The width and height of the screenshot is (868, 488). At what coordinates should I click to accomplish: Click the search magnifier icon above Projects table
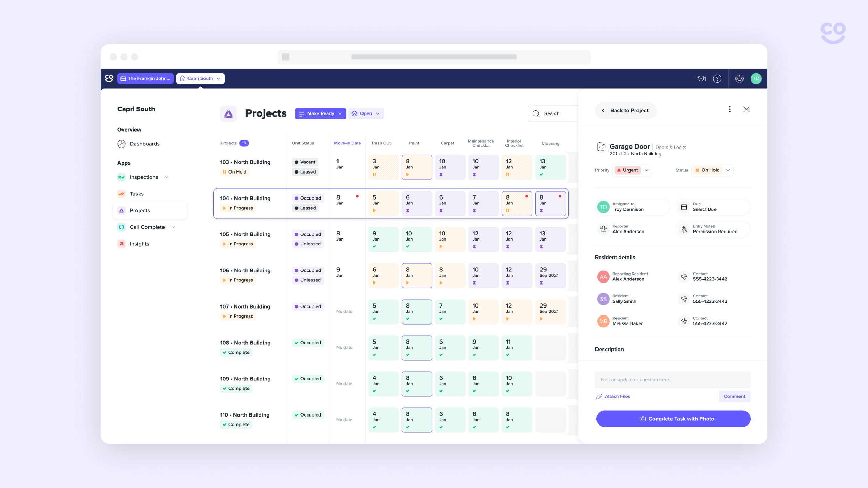pyautogui.click(x=536, y=113)
